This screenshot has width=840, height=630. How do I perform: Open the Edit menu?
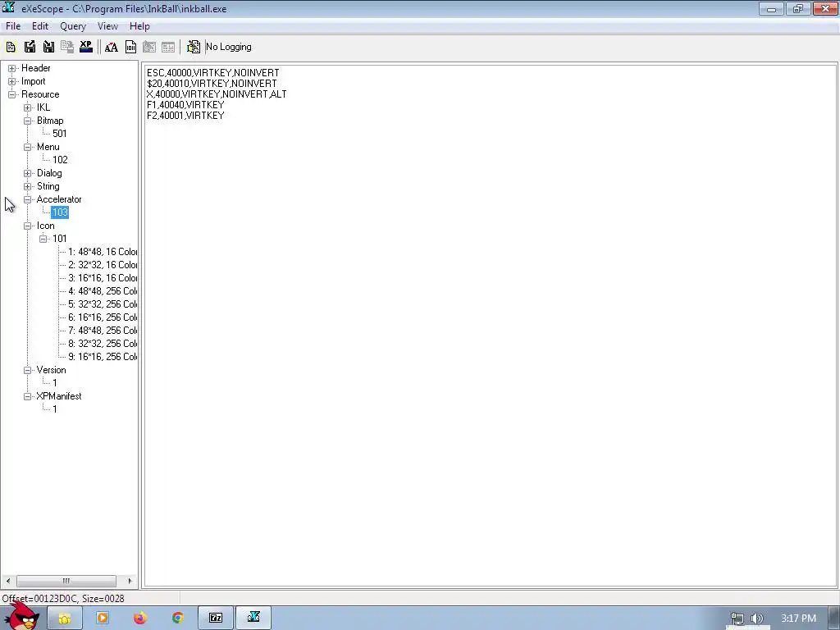point(40,26)
